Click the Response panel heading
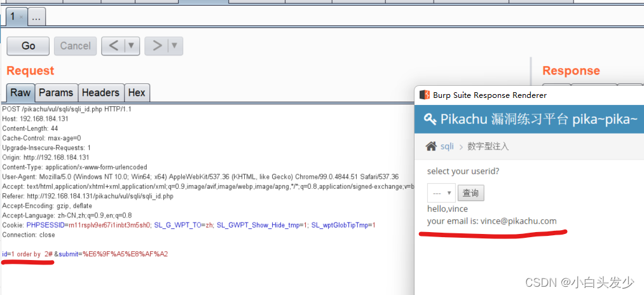This screenshot has height=295, width=644. coord(571,71)
